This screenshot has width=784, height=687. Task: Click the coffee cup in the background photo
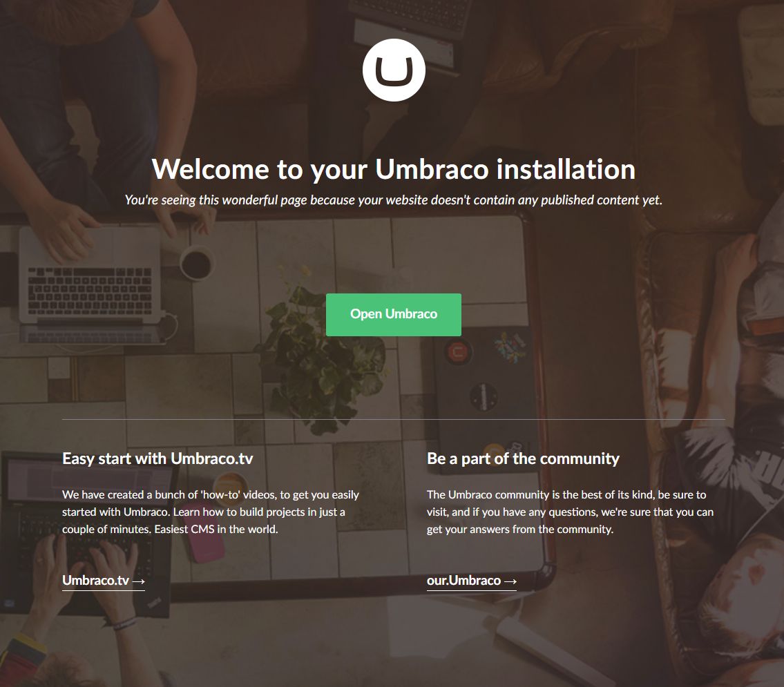[x=195, y=263]
